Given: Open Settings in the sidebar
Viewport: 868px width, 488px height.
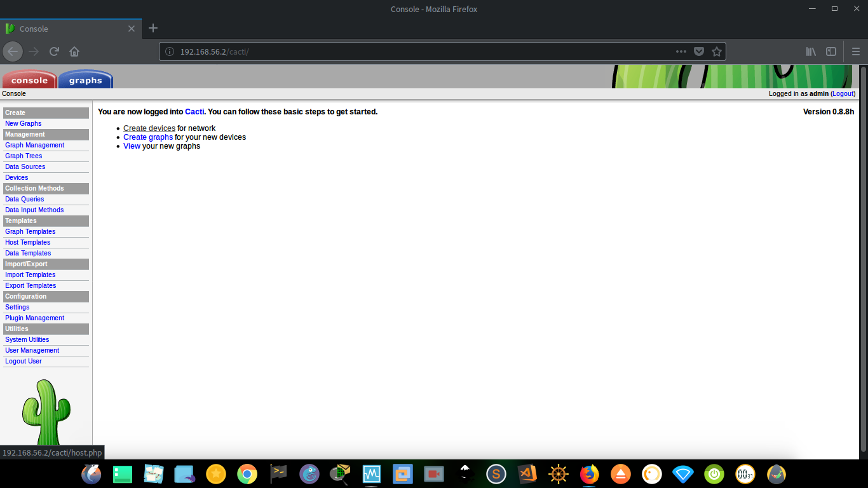Looking at the screenshot, I should [17, 307].
